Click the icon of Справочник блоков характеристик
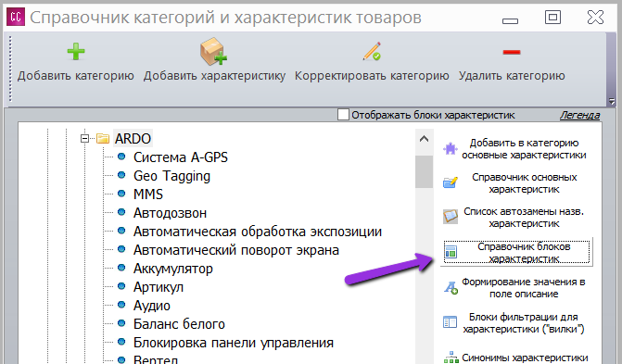This screenshot has height=364, width=622. pos(451,252)
